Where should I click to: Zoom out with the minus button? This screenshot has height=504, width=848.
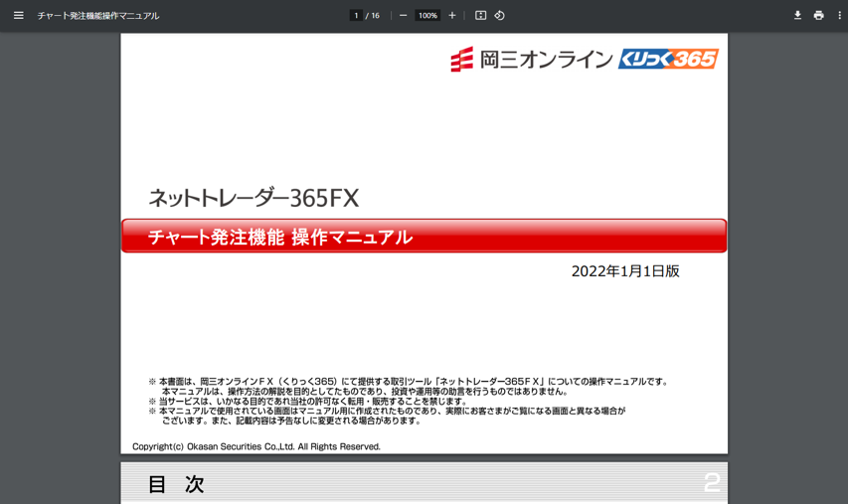[x=403, y=16]
